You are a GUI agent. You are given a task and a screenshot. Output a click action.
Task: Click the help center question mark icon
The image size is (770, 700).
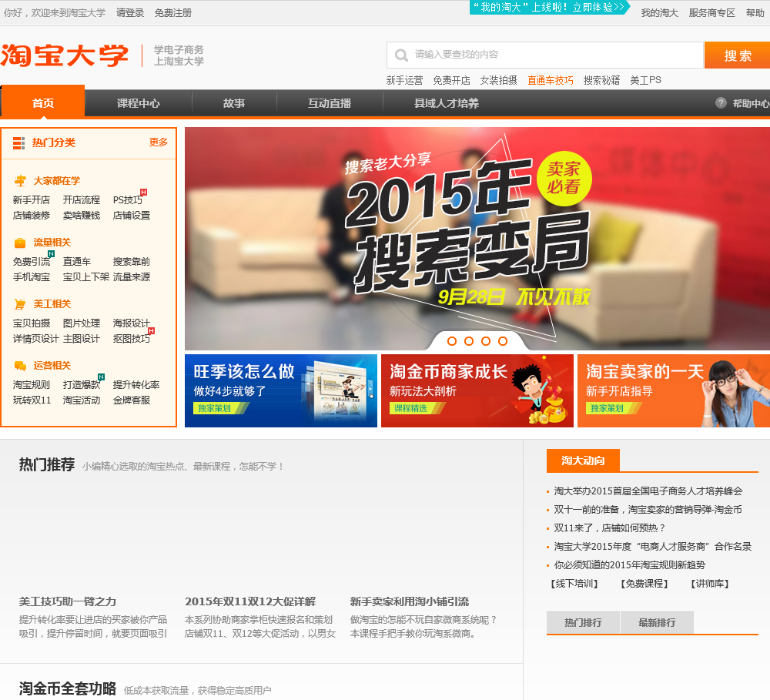(721, 102)
